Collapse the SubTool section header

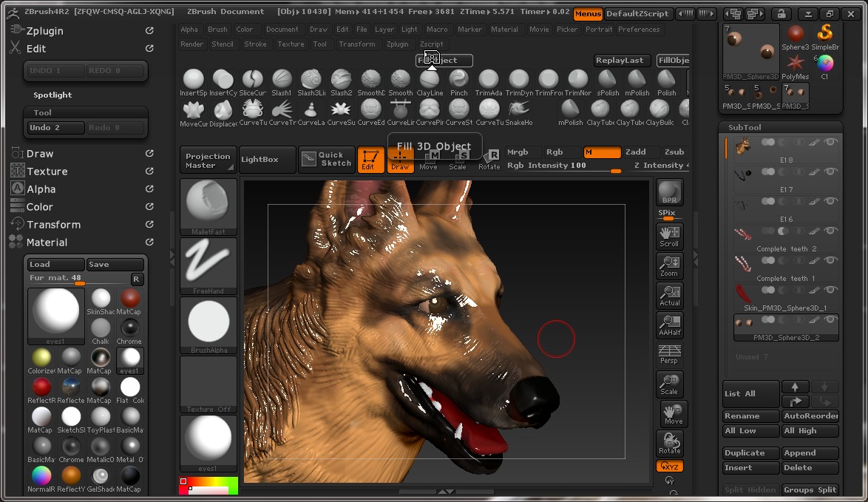[745, 127]
